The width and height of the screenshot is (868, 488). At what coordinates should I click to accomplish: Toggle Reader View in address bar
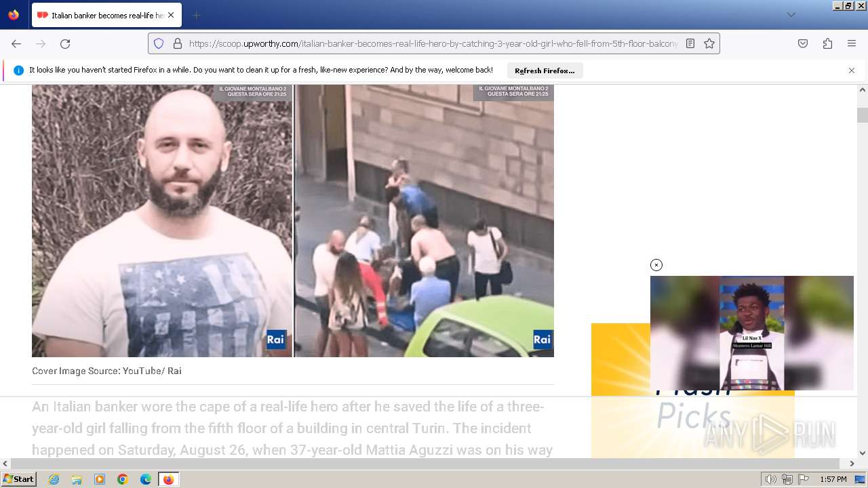pyautogui.click(x=690, y=43)
